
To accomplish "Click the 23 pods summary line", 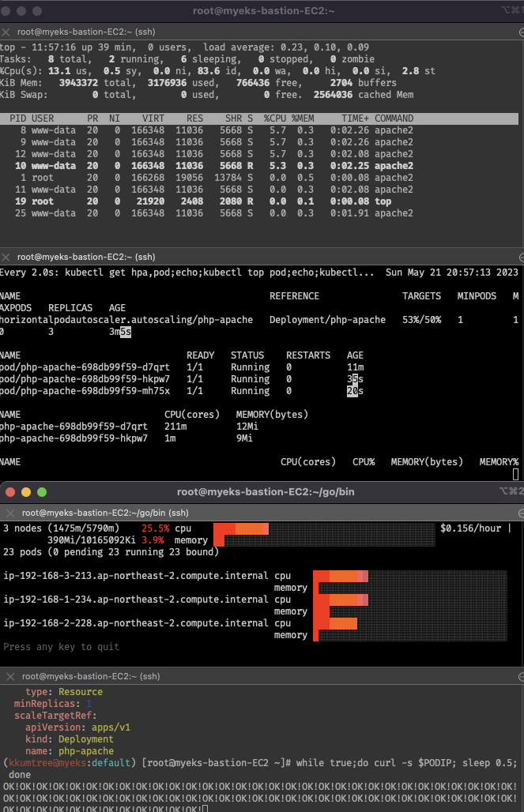I will [x=111, y=552].
